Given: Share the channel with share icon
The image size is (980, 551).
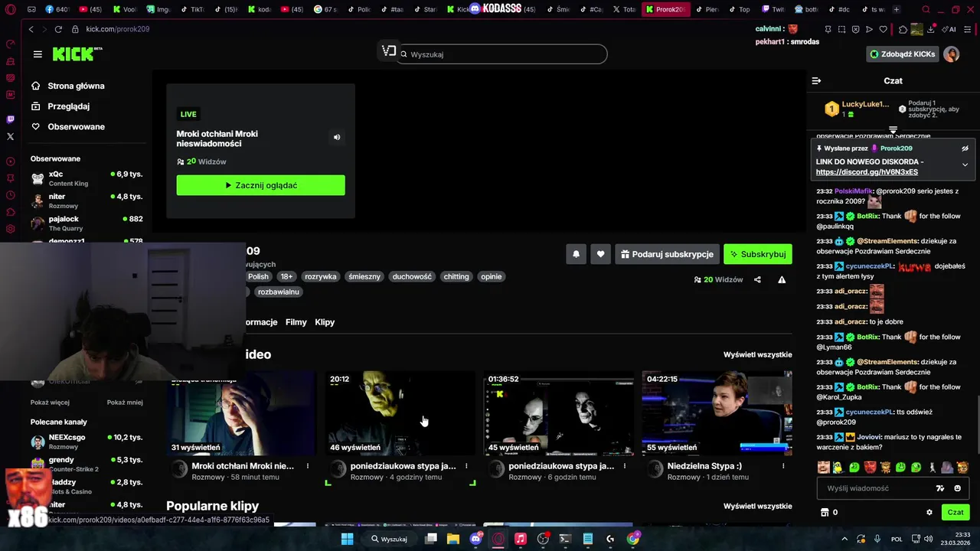Looking at the screenshot, I should tap(757, 279).
